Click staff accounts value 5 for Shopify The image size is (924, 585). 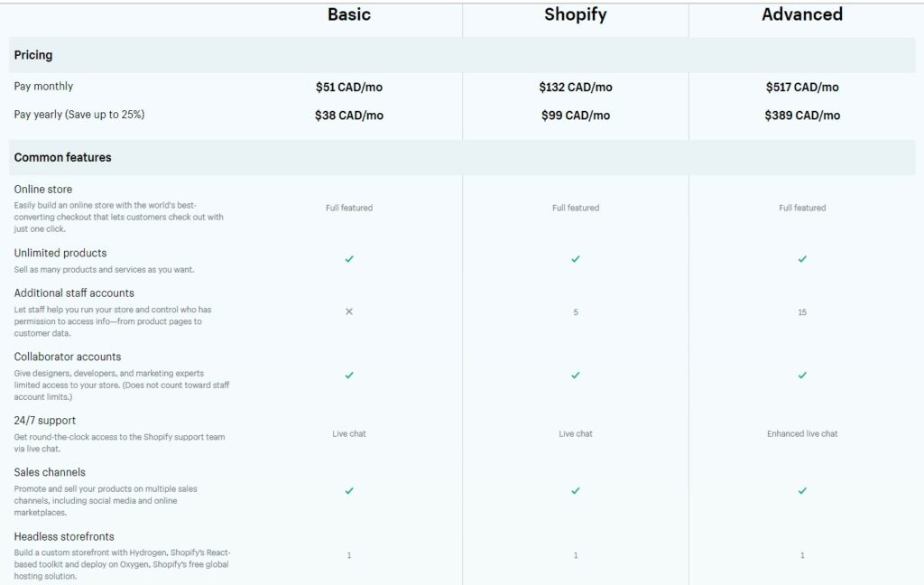tap(575, 312)
